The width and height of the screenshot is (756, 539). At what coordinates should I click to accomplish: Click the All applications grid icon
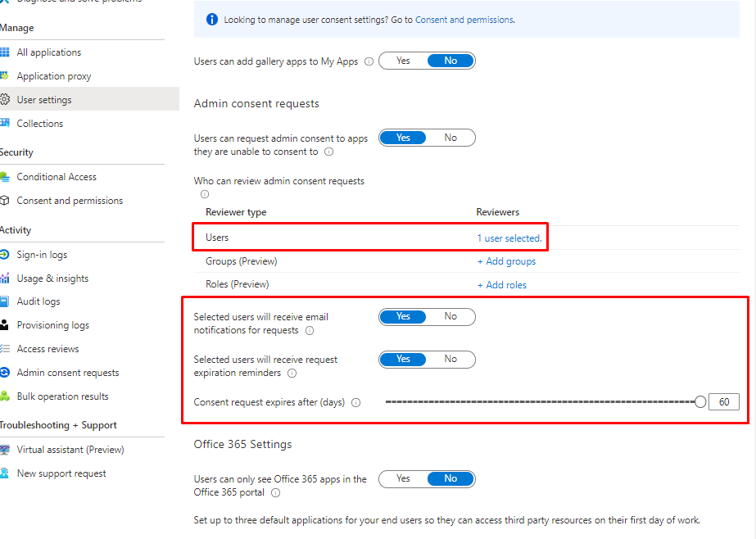pos(5,52)
